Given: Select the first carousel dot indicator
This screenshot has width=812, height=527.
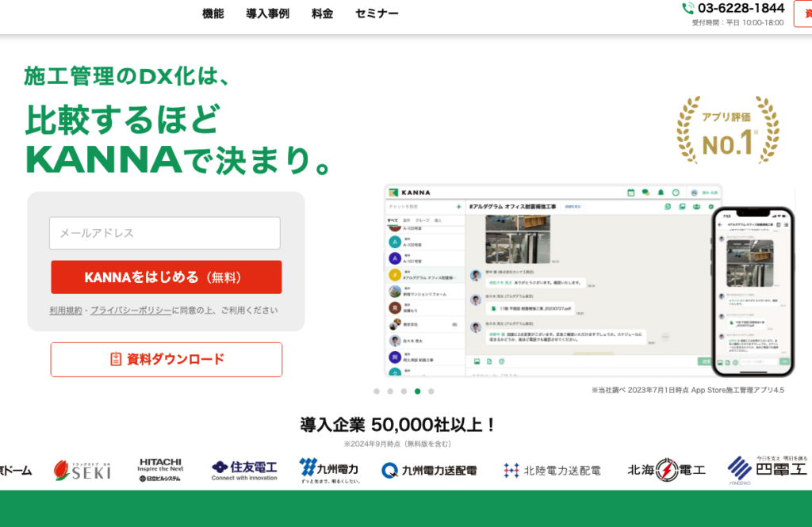Looking at the screenshot, I should coord(377,391).
